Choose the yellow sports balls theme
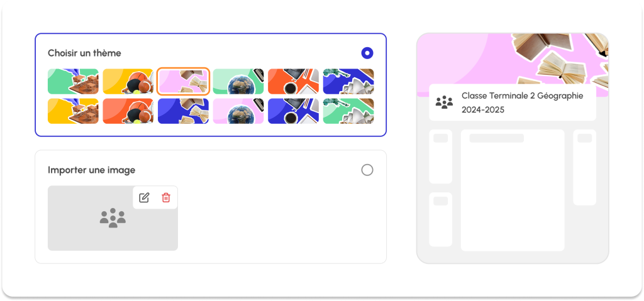Viewport: 644px width, 301px height. tap(128, 81)
